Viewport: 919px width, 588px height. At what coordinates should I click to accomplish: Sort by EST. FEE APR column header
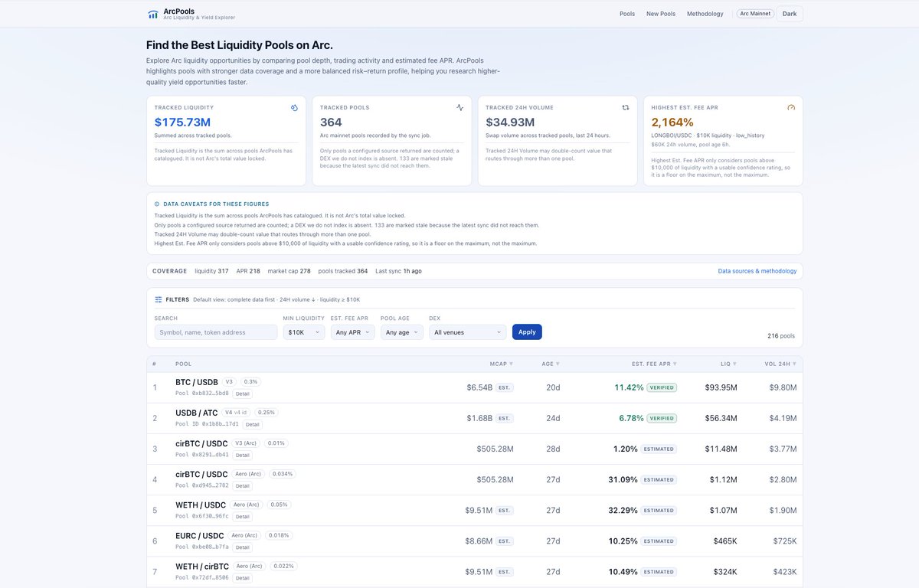(x=654, y=364)
